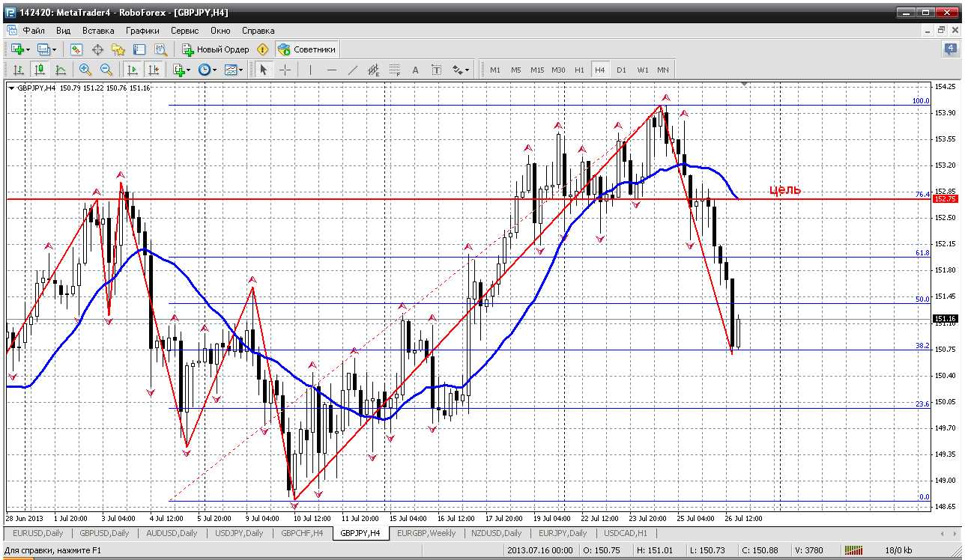
Task: Switch to the EURGBP,Weekly chart tab
Action: [x=426, y=533]
